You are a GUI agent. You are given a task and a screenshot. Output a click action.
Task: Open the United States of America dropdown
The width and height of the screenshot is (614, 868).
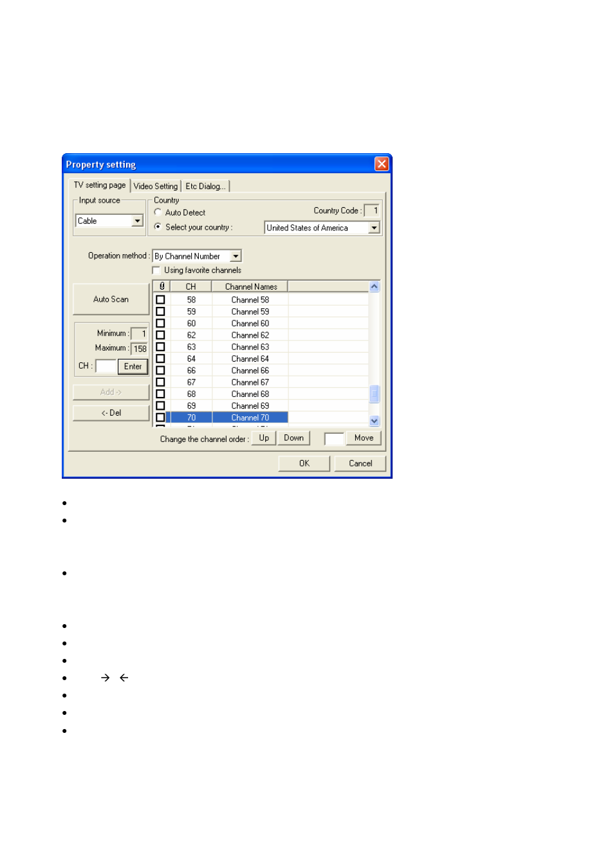click(322, 228)
